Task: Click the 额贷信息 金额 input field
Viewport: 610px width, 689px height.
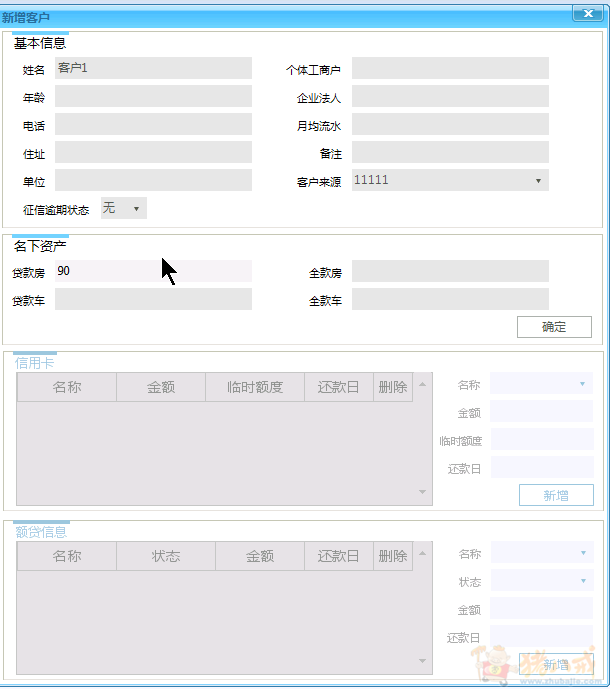Action: coord(541,609)
